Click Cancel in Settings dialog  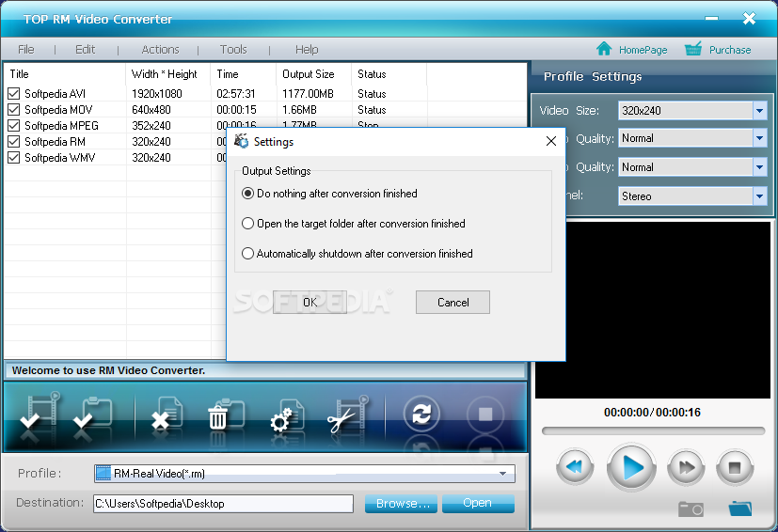453,302
